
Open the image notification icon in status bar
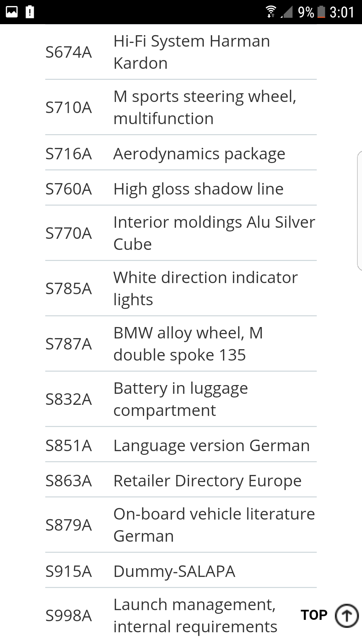12,12
